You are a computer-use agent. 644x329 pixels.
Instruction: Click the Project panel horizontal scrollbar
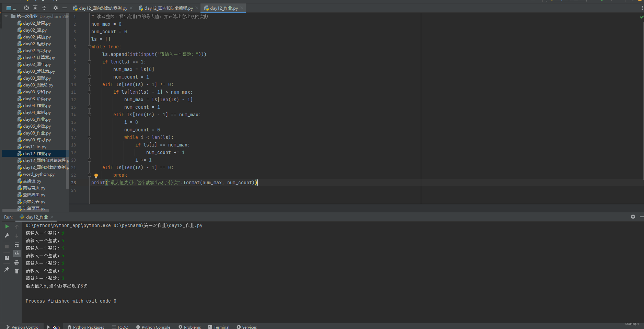point(26,210)
